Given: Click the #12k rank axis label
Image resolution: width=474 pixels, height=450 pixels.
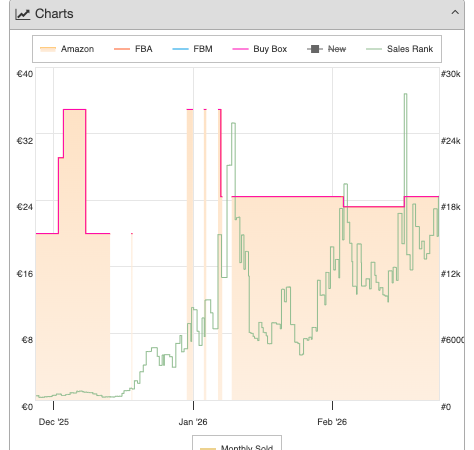Looking at the screenshot, I should click(451, 274).
